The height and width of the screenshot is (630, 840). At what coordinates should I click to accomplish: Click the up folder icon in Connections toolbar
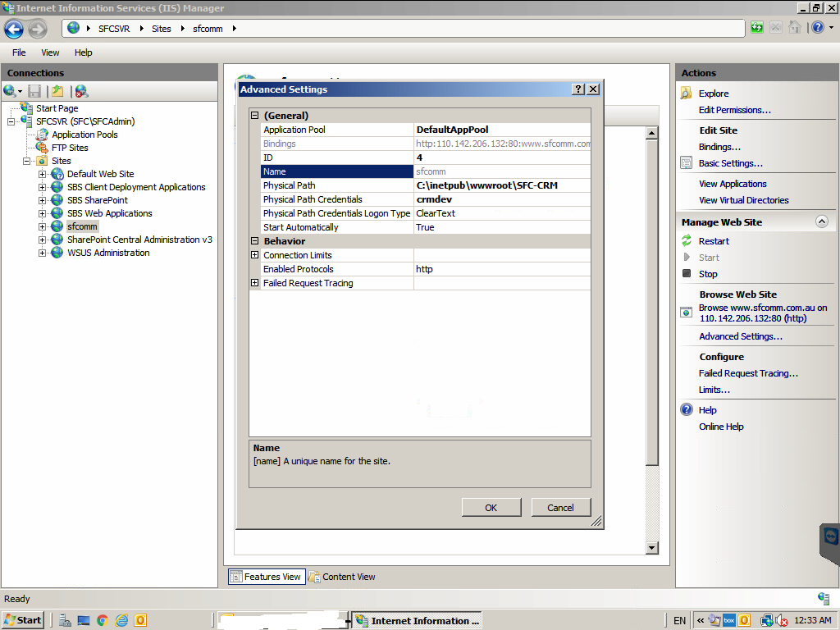[x=57, y=92]
